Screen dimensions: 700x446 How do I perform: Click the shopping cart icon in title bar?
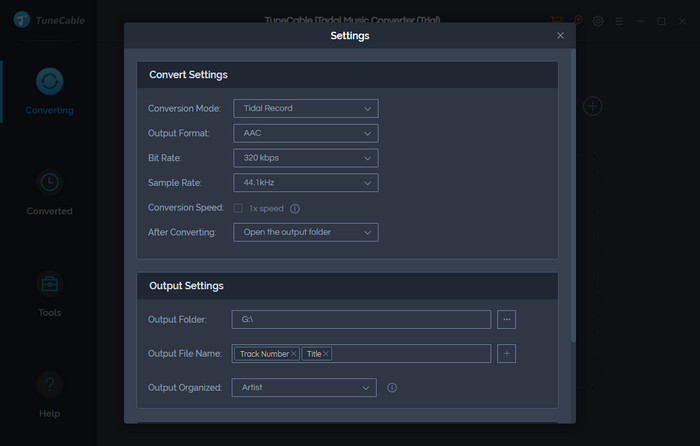(556, 21)
